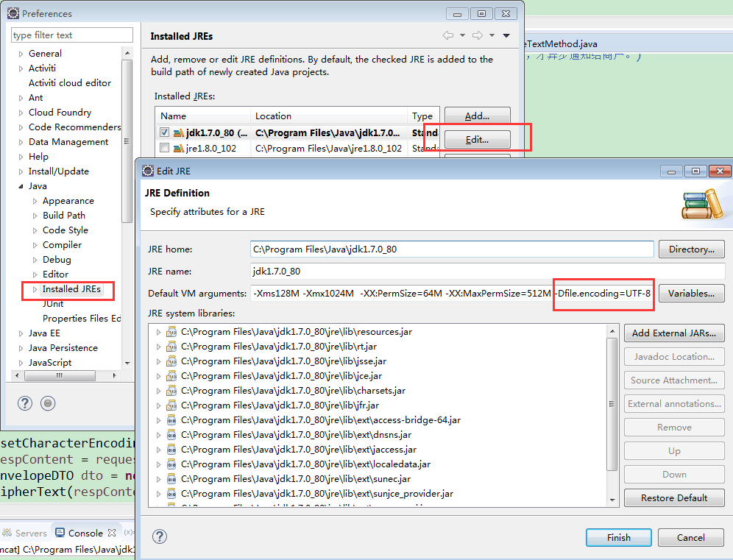Open forward history dropdown arrow in Preferences
The image size is (733, 560).
tap(492, 35)
